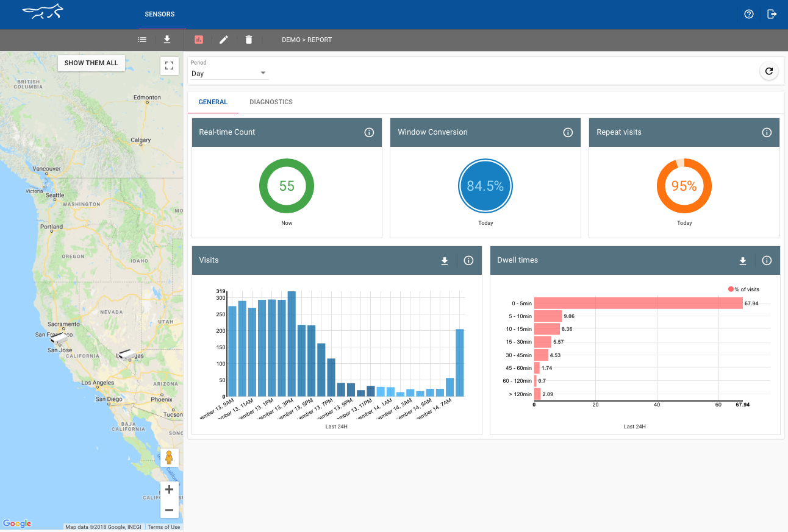Open the Sensors menu item
788x532 pixels.
click(160, 14)
